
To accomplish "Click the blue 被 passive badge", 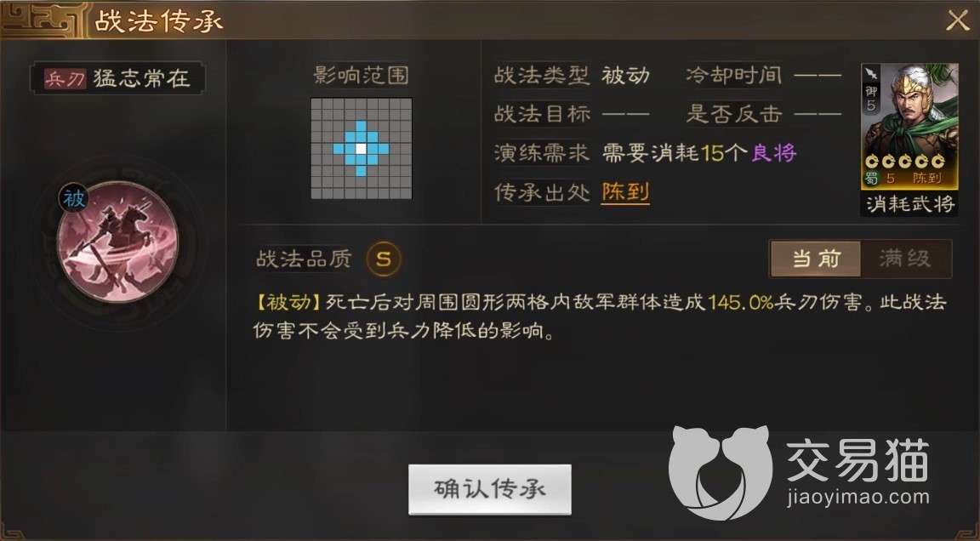I will tap(74, 199).
